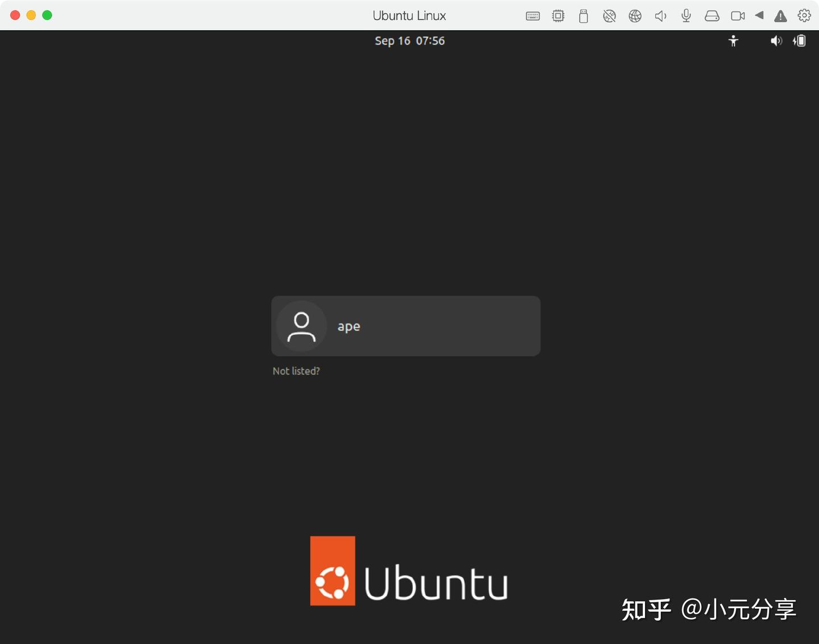Open the VM settings gear icon
This screenshot has width=819, height=644.
coord(804,15)
